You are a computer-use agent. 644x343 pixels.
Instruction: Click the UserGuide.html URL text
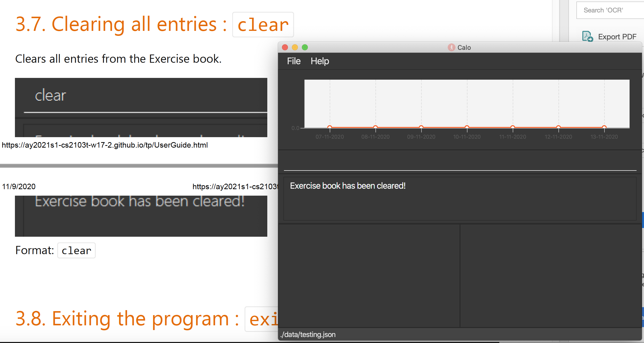[105, 145]
